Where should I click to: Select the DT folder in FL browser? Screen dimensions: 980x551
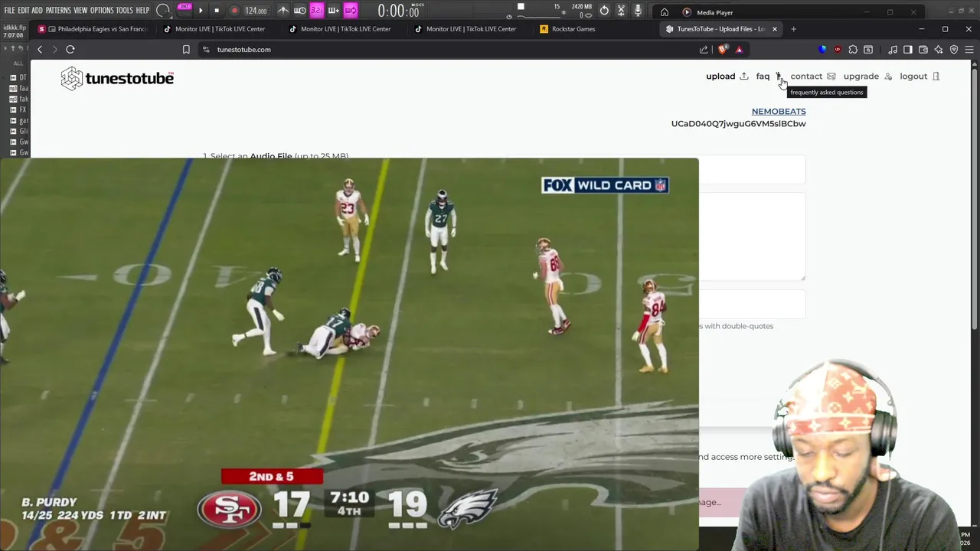pos(18,78)
